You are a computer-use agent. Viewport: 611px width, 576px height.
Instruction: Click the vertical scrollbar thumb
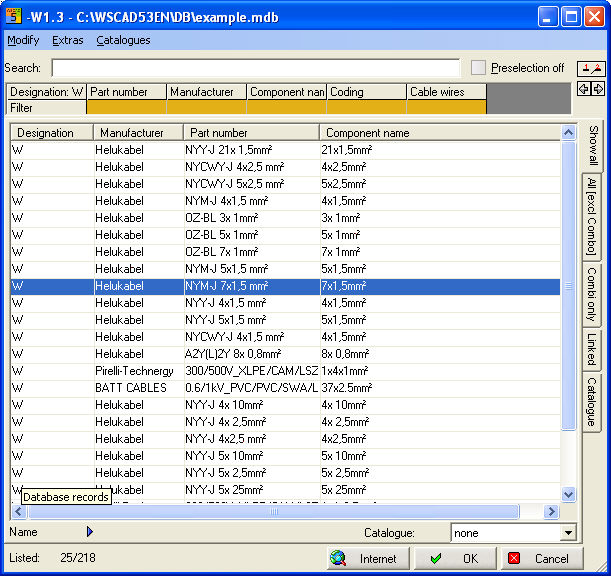click(569, 286)
